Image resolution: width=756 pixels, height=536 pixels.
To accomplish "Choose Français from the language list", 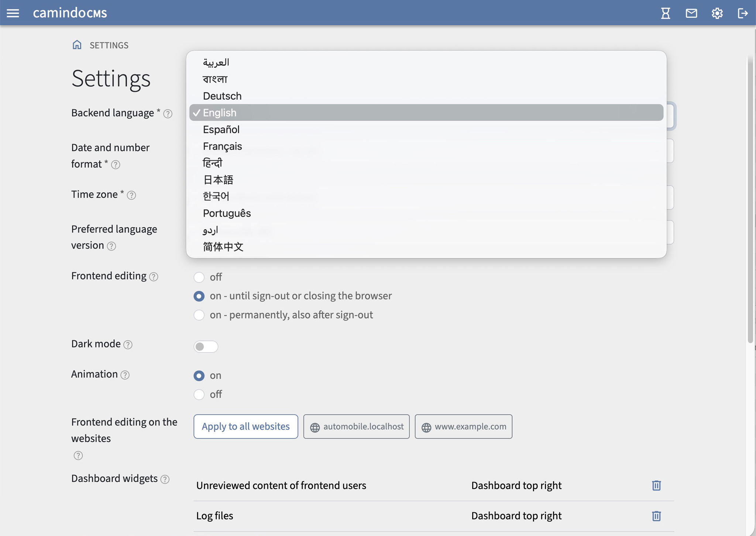I will tap(426, 146).
